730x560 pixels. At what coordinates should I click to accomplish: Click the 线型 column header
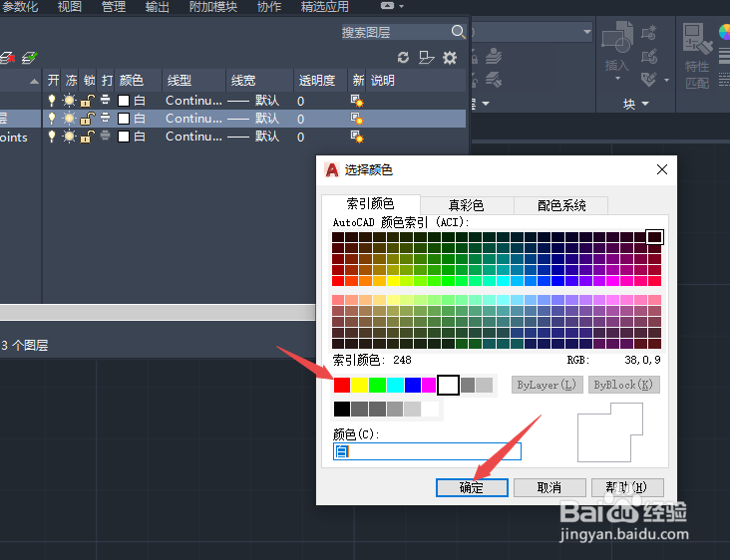click(193, 81)
